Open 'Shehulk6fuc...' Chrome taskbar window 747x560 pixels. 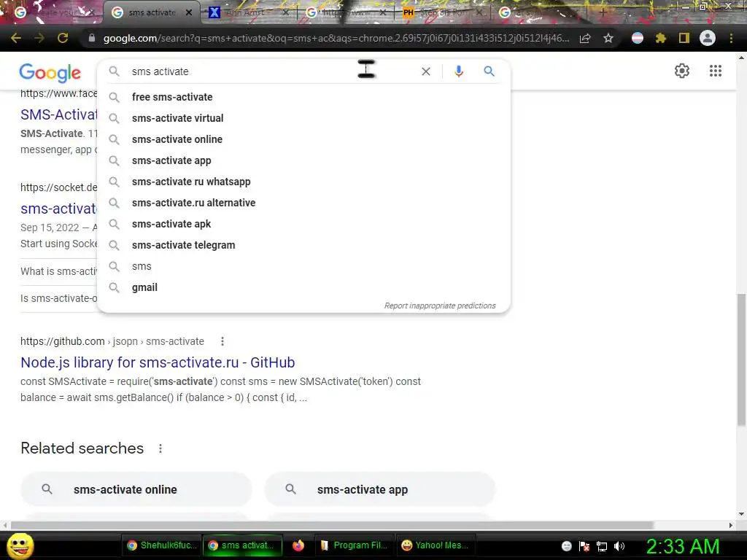pyautogui.click(x=162, y=545)
